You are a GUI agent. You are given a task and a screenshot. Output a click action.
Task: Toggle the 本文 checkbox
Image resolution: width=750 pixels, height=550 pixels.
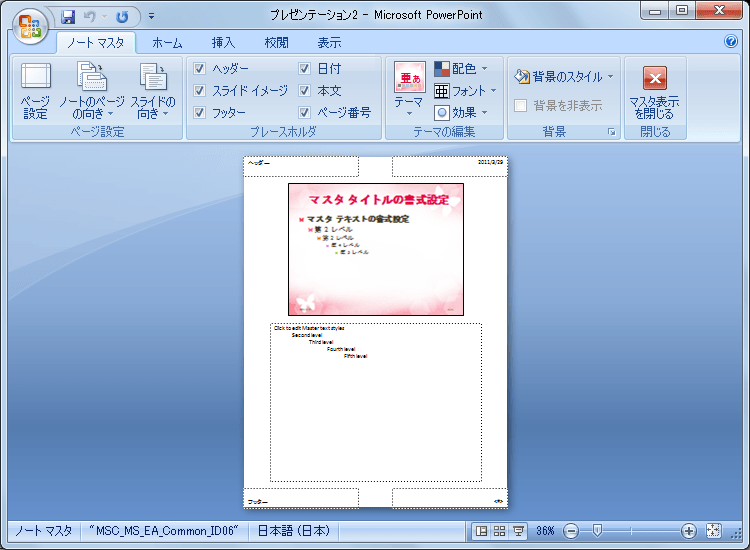pyautogui.click(x=304, y=90)
